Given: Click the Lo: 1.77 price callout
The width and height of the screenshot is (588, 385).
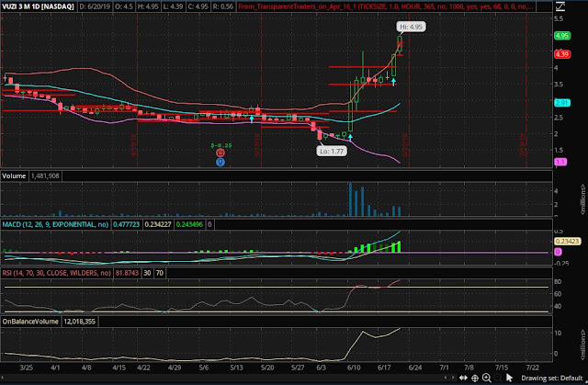Looking at the screenshot, I should point(332,151).
